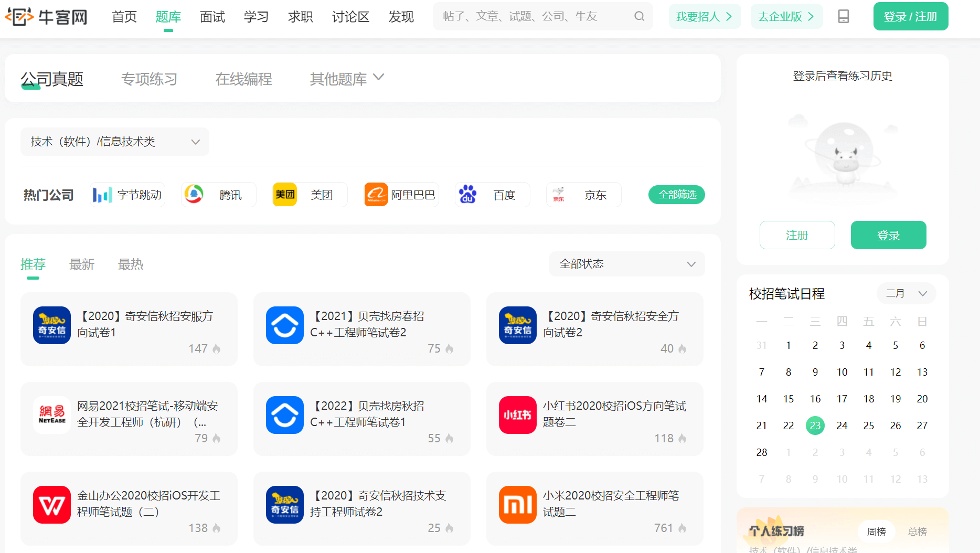Viewport: 980px width, 553px height.
Task: Click the Xiaomi orange logo icon
Action: [x=518, y=505]
